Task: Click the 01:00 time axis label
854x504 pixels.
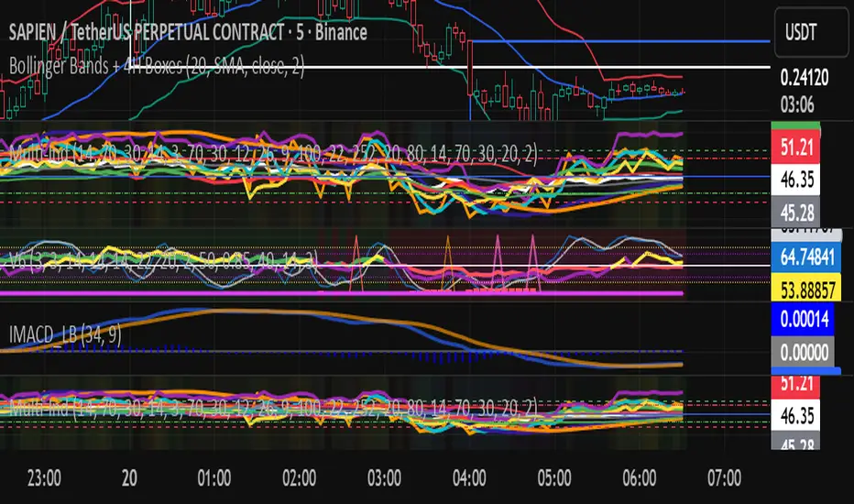Action: [x=214, y=478]
